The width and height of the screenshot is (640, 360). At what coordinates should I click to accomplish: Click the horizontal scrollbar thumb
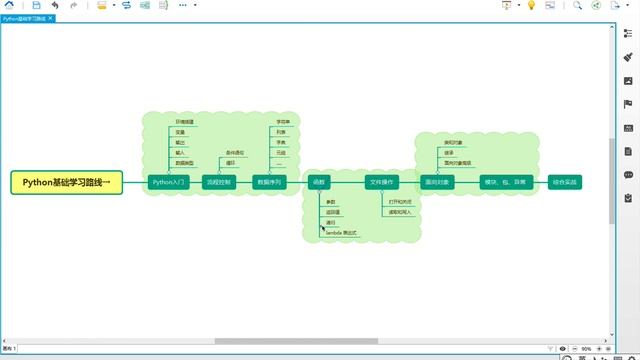click(x=296, y=341)
